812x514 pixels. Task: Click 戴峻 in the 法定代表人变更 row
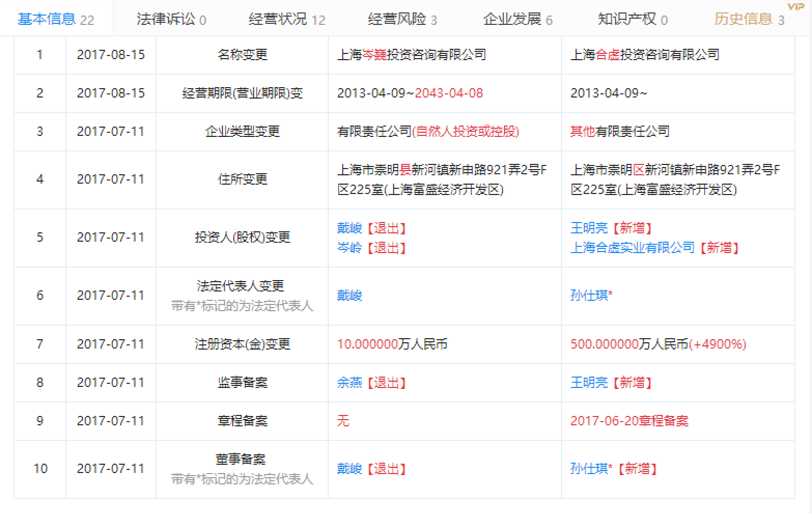pos(349,295)
